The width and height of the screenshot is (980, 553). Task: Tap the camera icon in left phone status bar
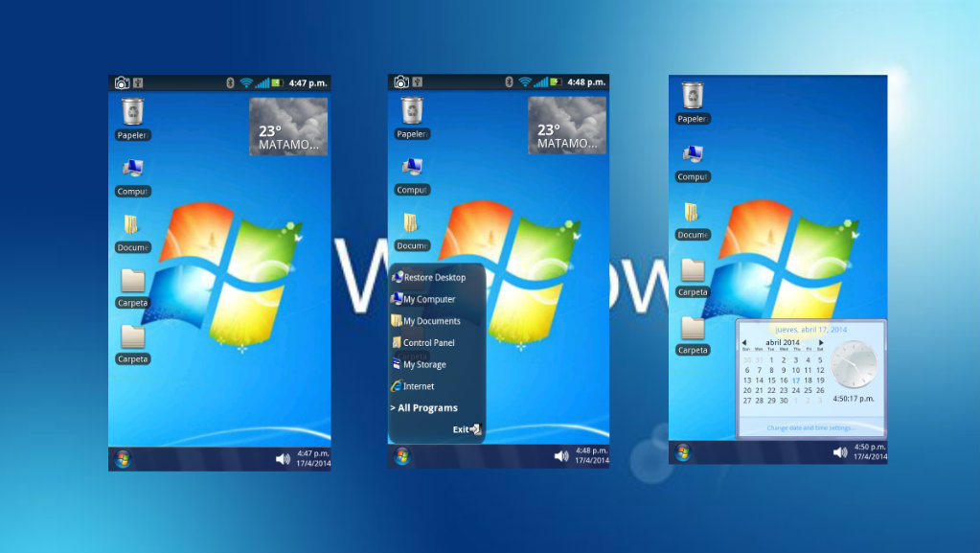[x=122, y=82]
